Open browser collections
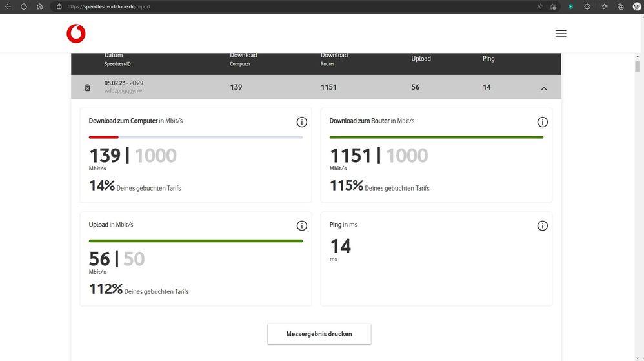The height and width of the screenshot is (361, 644). 620,6
